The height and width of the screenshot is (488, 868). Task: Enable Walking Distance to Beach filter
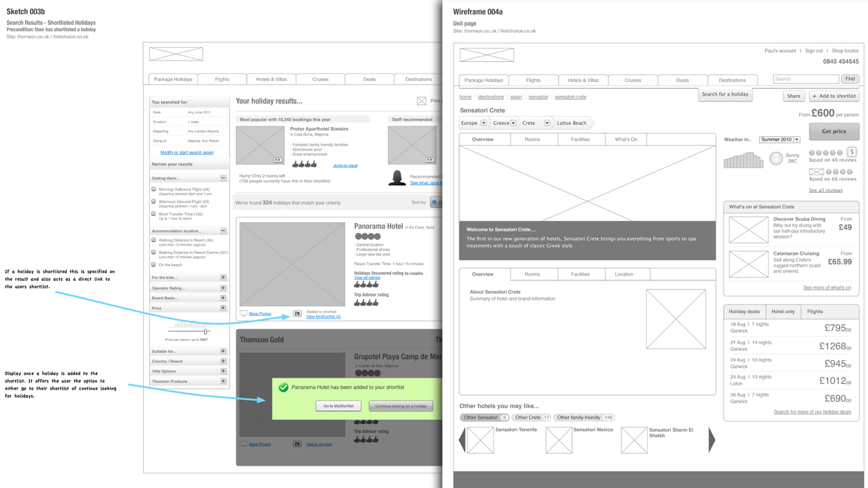(154, 240)
